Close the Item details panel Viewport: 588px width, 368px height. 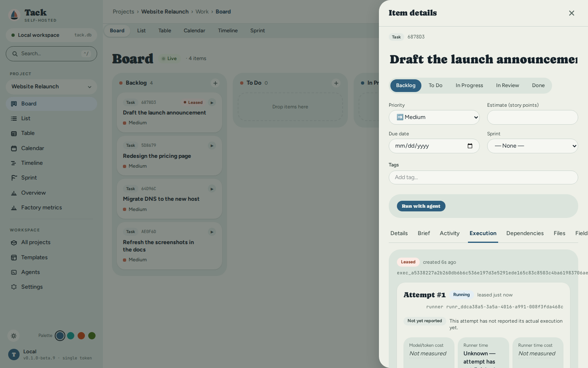click(x=572, y=13)
